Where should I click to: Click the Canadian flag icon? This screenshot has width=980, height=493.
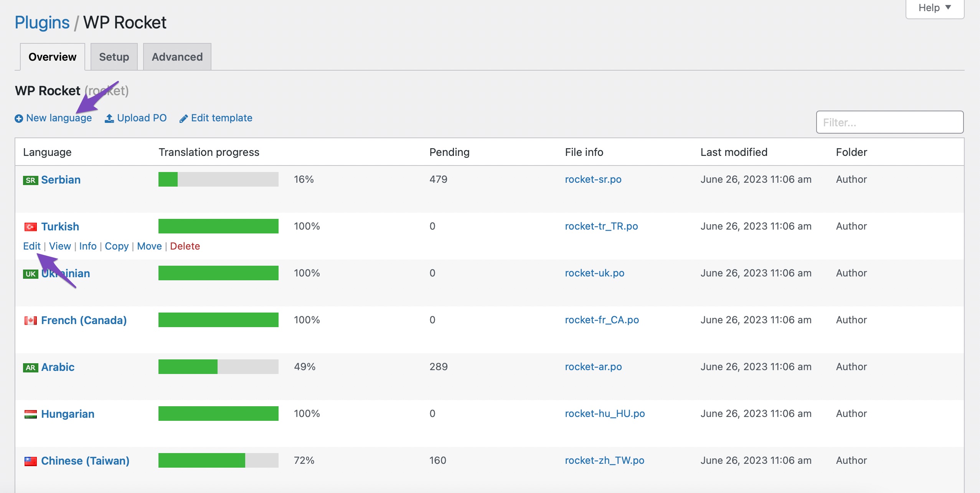(30, 321)
